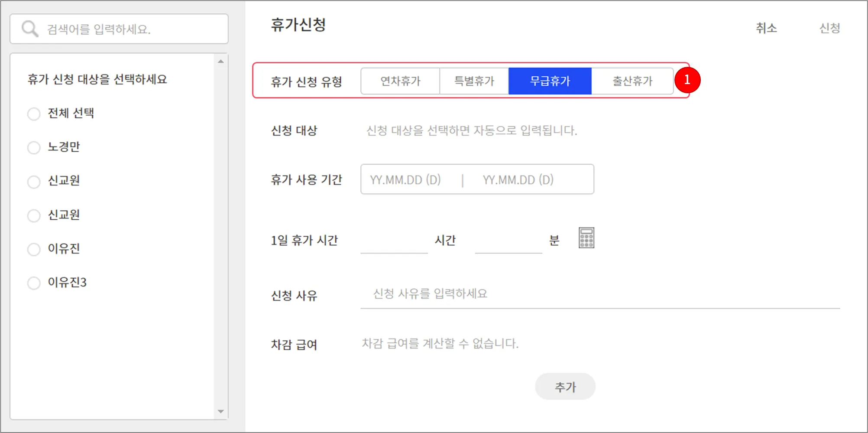This screenshot has width=868, height=433.
Task: Click the 추가 button
Action: [x=565, y=387]
